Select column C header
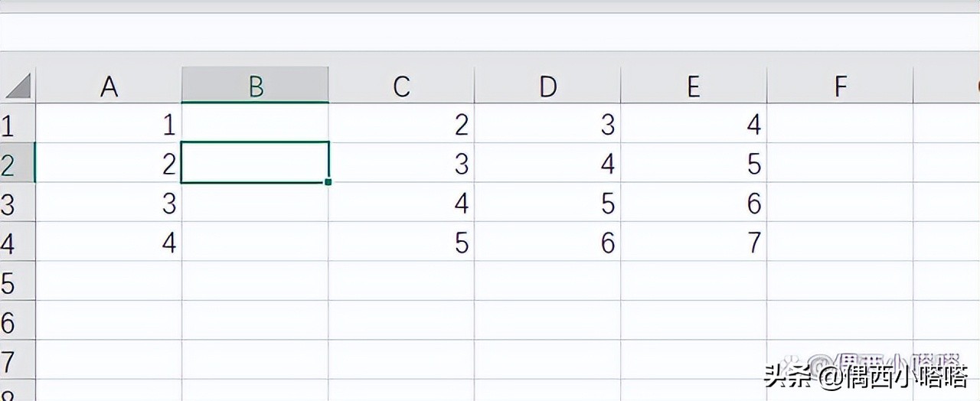 coord(401,86)
